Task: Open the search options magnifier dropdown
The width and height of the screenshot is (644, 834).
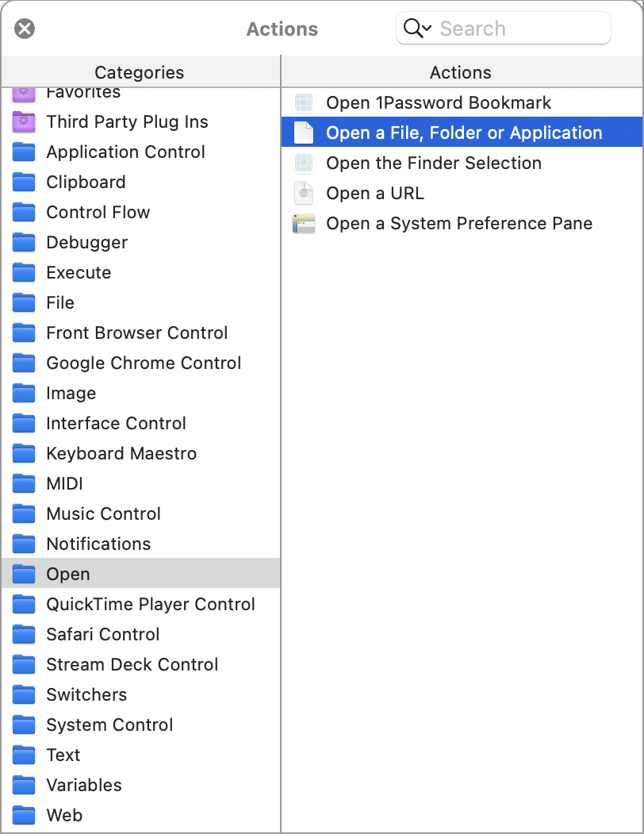Action: [x=417, y=29]
